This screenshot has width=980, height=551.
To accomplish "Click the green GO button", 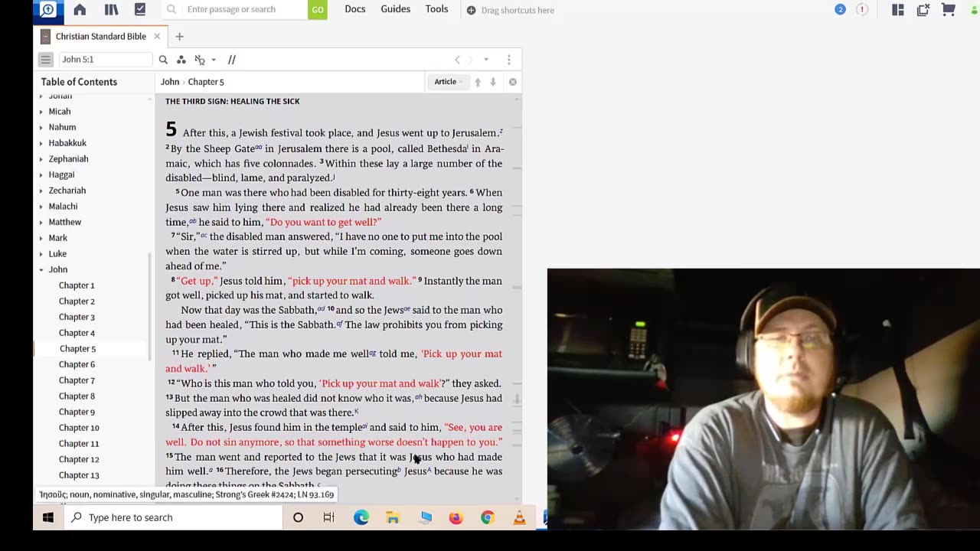I will click(318, 10).
